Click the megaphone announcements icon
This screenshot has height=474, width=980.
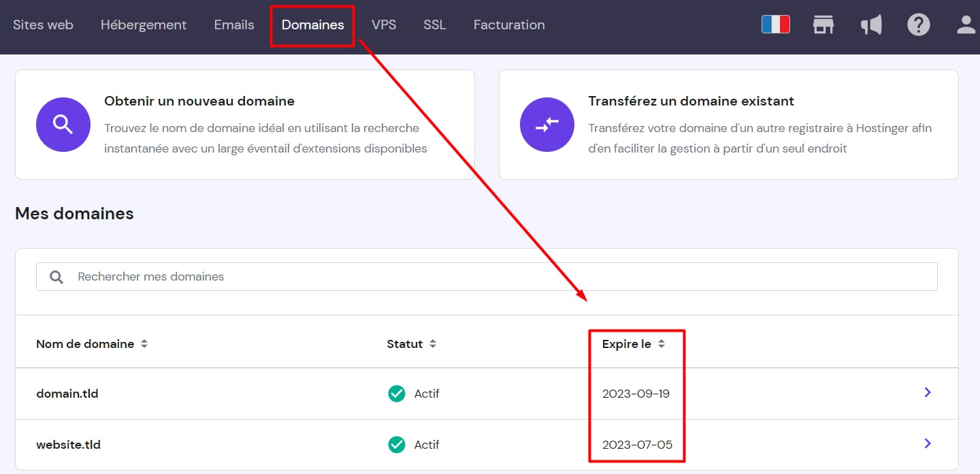[x=871, y=25]
